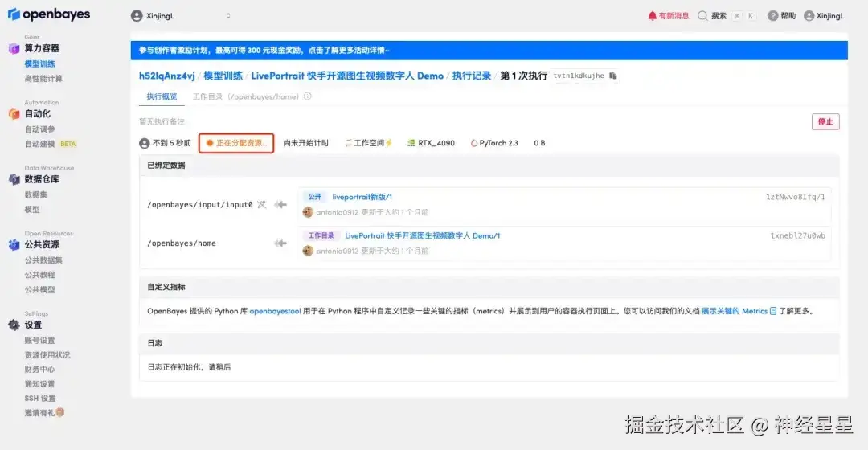
Task: Open 自动调参 in the sidebar
Action: (39, 129)
